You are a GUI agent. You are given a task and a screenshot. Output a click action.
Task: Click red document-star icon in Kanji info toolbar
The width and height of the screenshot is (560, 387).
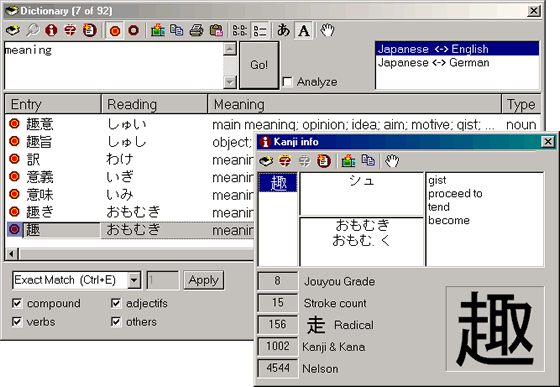324,161
